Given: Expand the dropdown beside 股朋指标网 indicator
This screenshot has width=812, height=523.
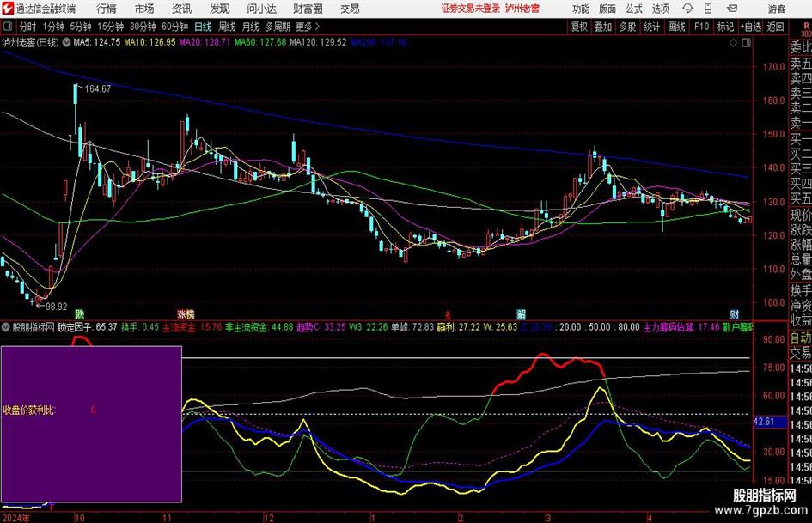Looking at the screenshot, I should coord(6,327).
